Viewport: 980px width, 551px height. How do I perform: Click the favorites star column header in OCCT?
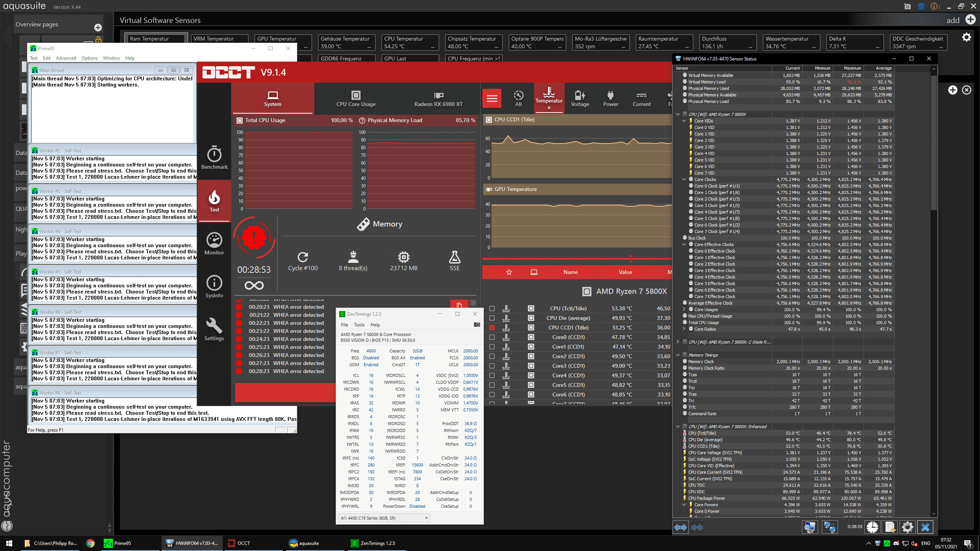(x=509, y=272)
